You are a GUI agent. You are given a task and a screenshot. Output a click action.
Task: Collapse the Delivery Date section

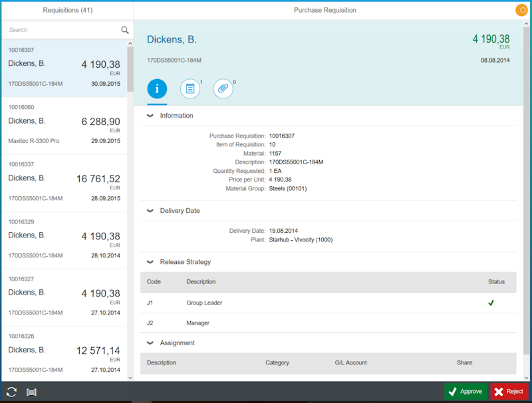(150, 211)
